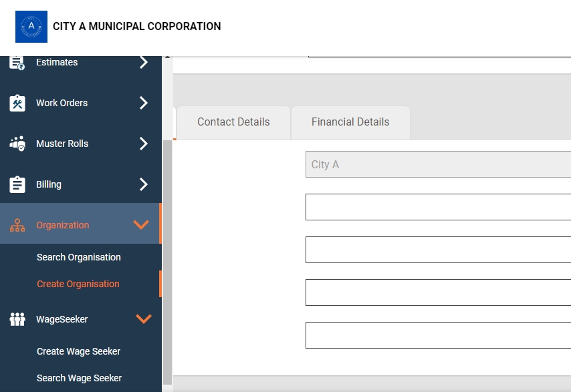
Task: Click the Organization hierarchy icon
Action: click(17, 226)
